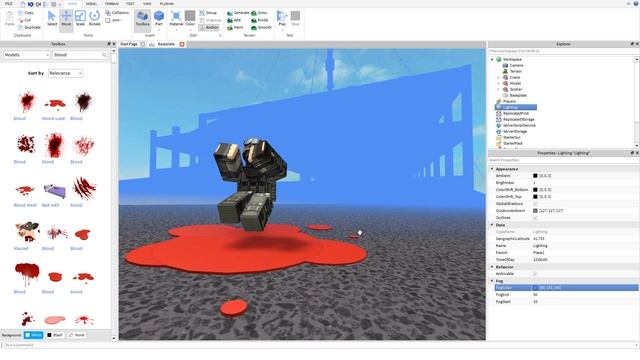This screenshot has height=360, width=640.
Task: Pin the Properties panel
Action: tap(632, 153)
